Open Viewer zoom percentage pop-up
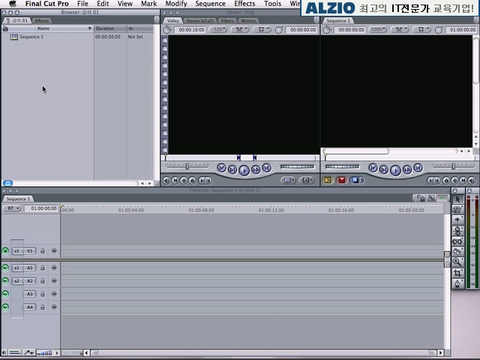The image size is (480, 360). pyautogui.click(x=218, y=30)
